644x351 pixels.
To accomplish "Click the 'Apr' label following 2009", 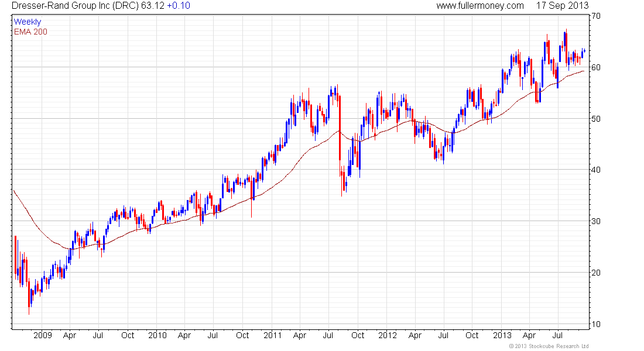I will point(70,335).
